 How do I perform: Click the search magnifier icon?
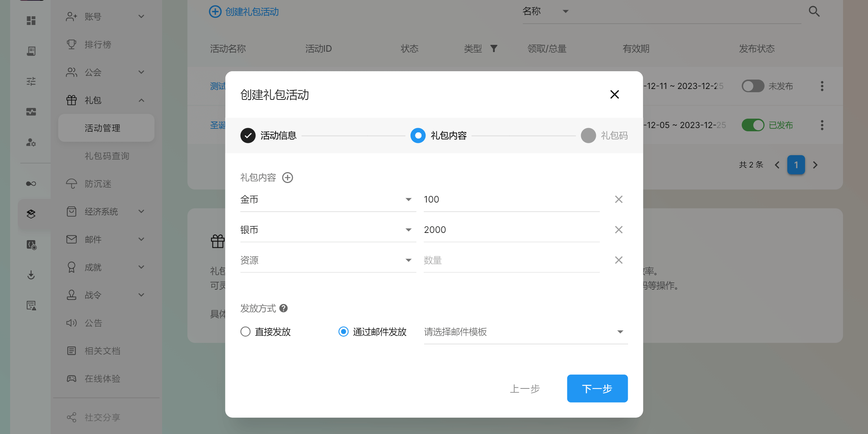point(814,12)
